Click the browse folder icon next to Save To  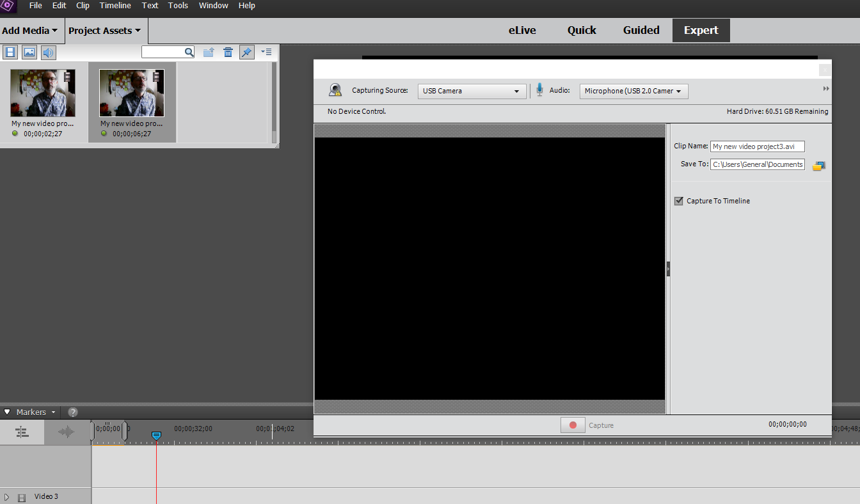coord(818,165)
